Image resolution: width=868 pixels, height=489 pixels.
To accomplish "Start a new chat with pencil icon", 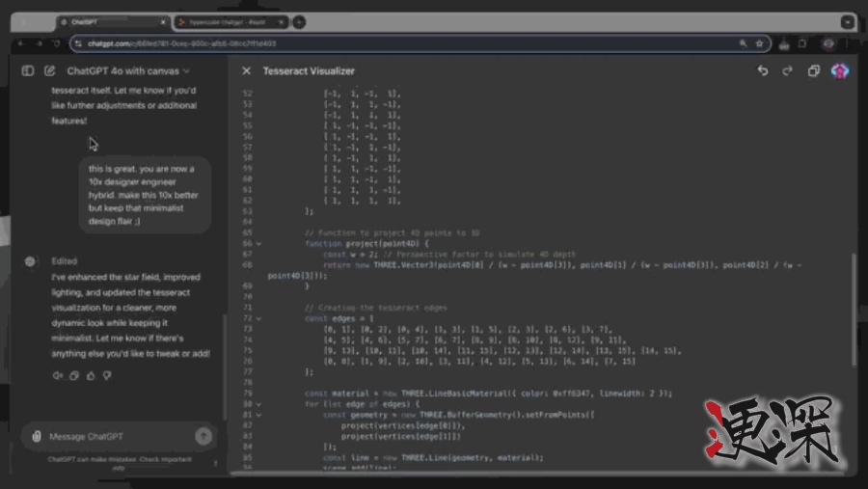I will (50, 70).
